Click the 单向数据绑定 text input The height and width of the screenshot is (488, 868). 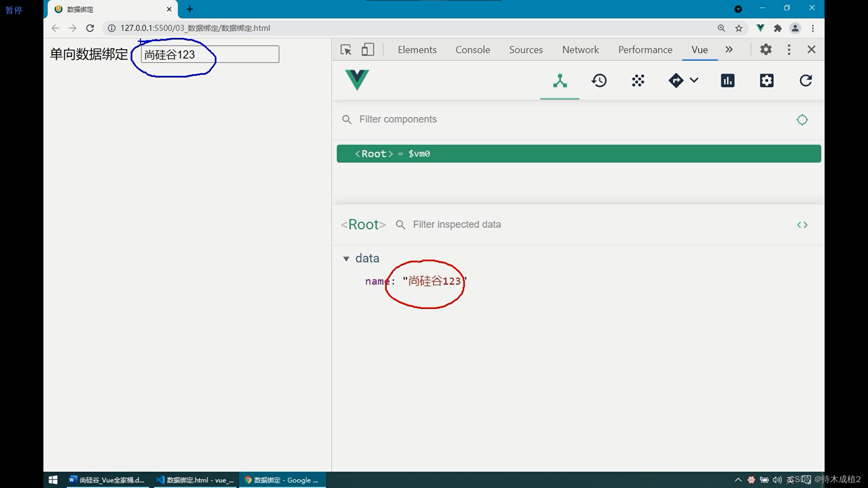pos(210,54)
